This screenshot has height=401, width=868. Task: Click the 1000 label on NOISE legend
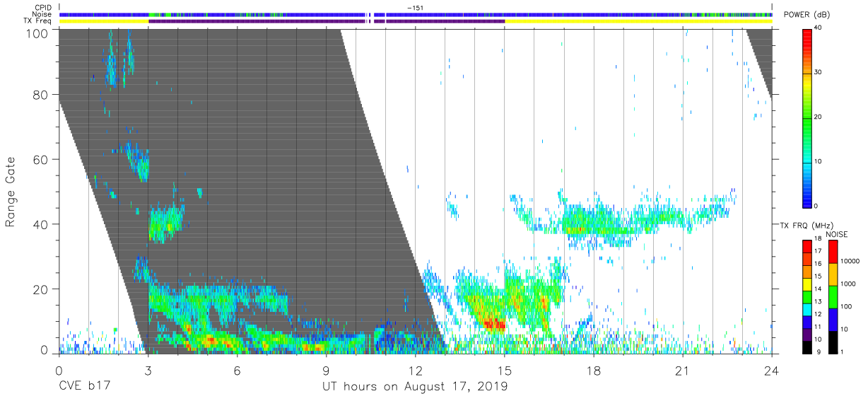[848, 284]
